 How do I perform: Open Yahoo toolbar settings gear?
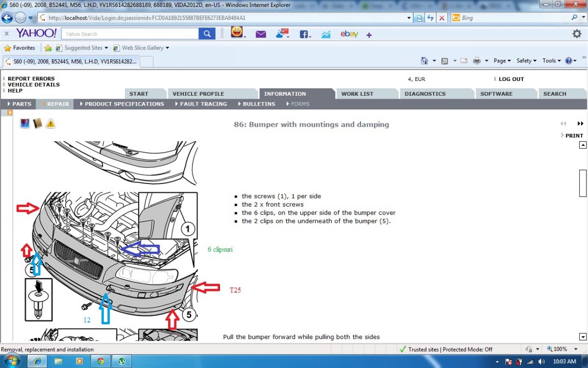point(577,34)
